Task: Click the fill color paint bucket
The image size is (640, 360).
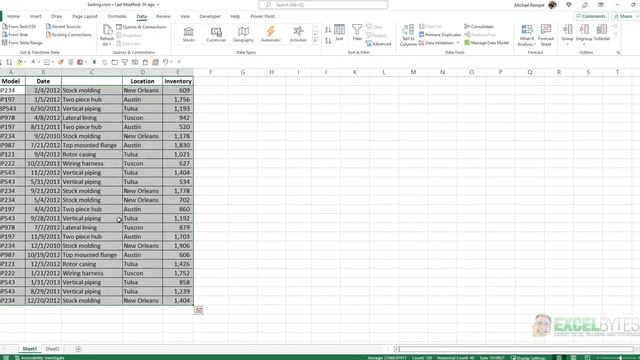Action: pos(19,62)
